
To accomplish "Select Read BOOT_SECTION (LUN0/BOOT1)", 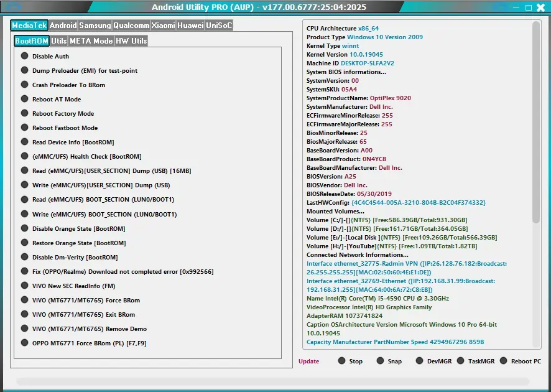I will 98,200.
